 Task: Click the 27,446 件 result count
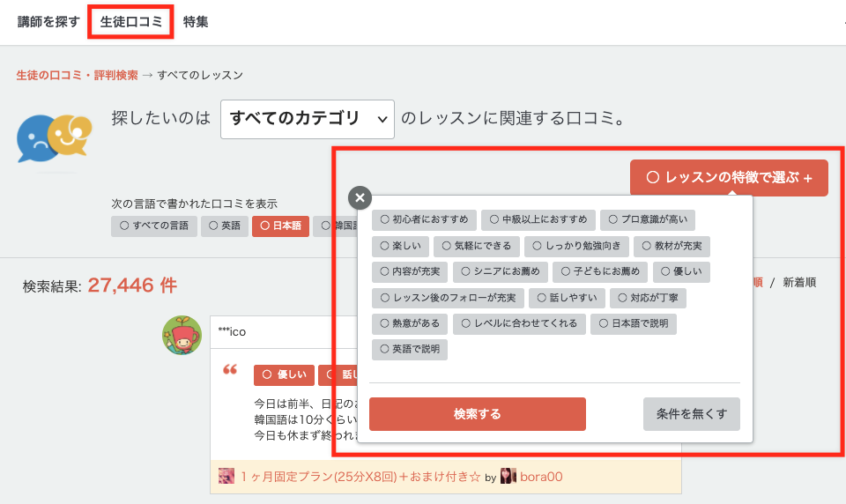point(132,285)
